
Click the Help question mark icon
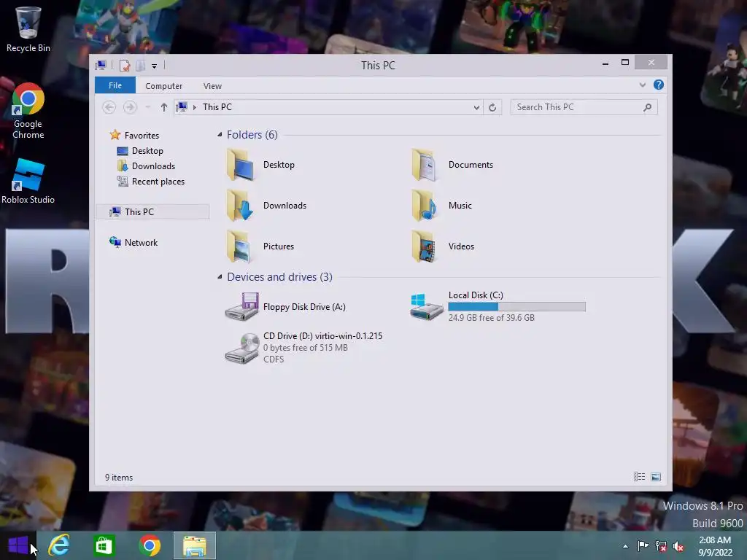click(659, 85)
